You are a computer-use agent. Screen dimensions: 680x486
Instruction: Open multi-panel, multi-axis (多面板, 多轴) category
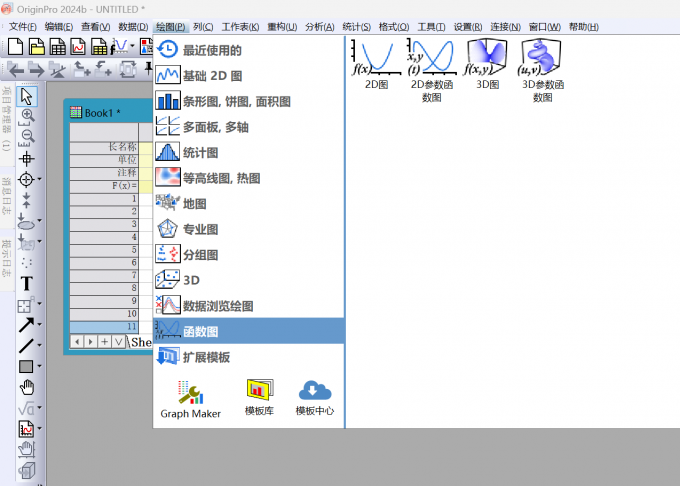coord(249,127)
